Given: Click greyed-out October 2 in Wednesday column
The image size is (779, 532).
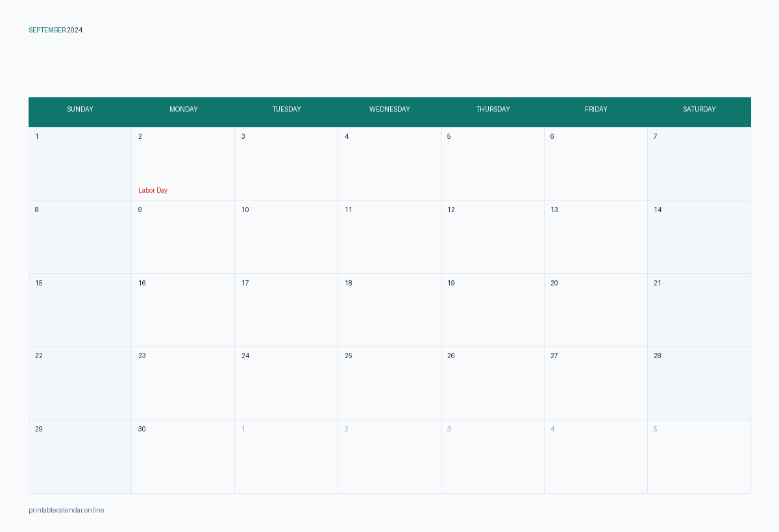Looking at the screenshot, I should [x=347, y=429].
